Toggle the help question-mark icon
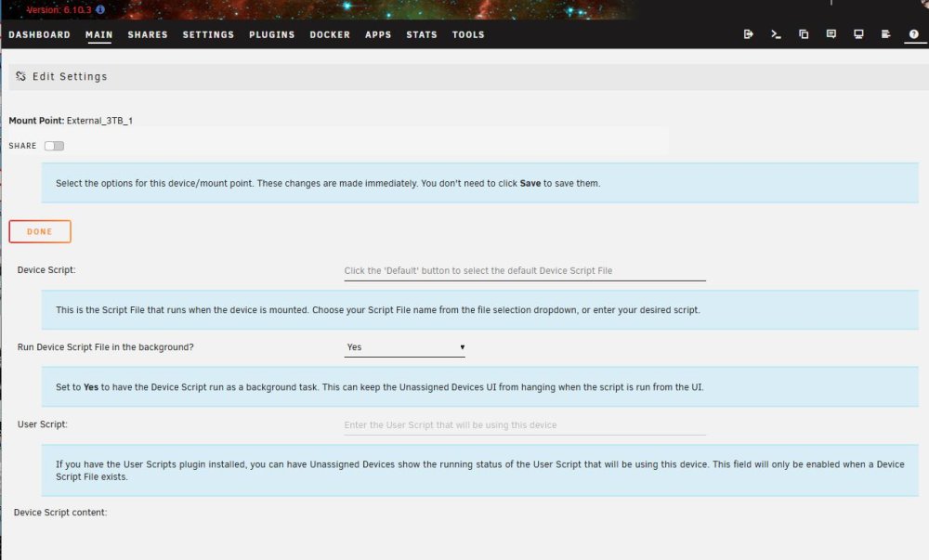929x560 pixels. point(913,34)
